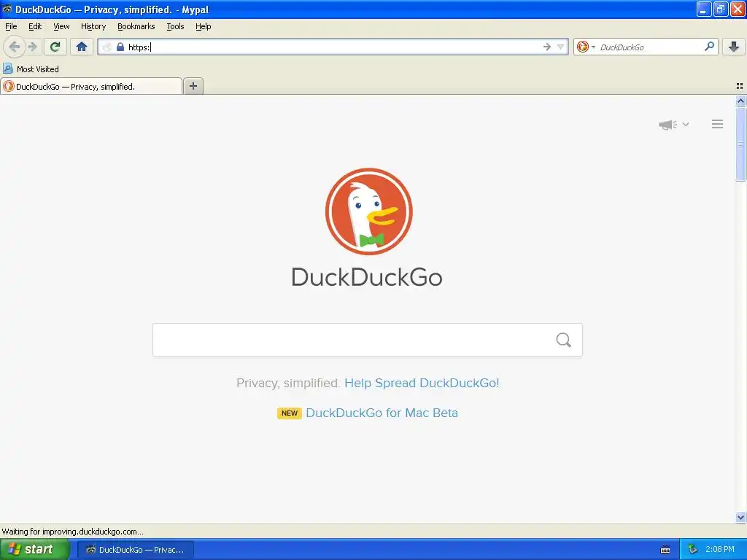The image size is (747, 560).
Task: Click the padlock site identity icon
Action: [120, 47]
